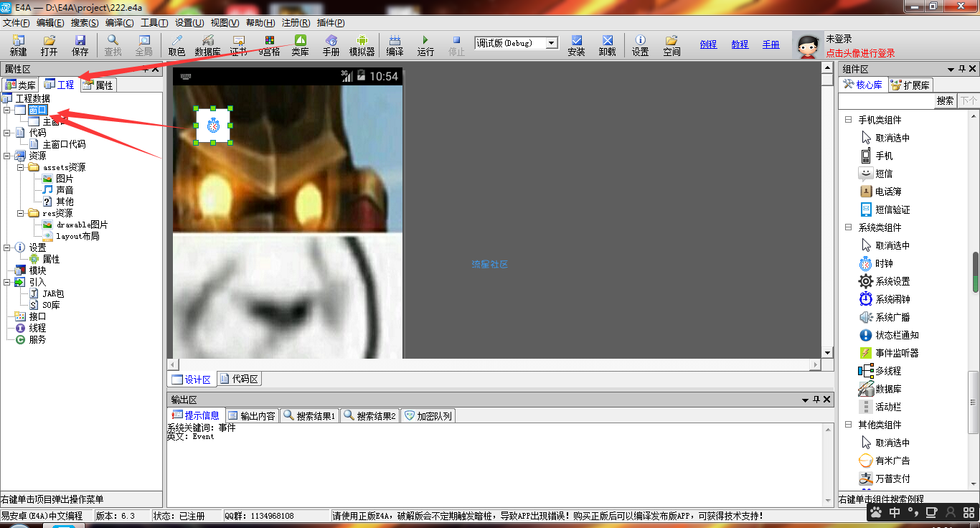Open the 输出内容 output tab
Image resolution: width=980 pixels, height=528 pixels.
pyautogui.click(x=252, y=415)
